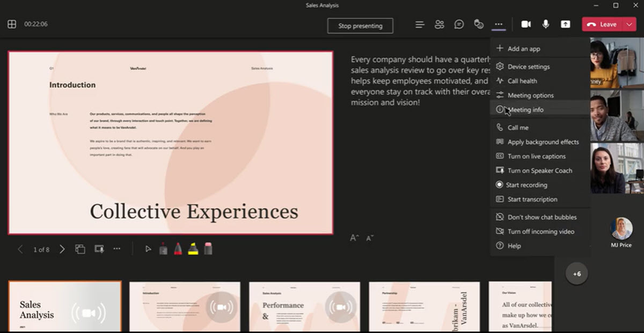Open the Performance slide thumbnail
Screen dimensions: 644x333
click(x=304, y=307)
